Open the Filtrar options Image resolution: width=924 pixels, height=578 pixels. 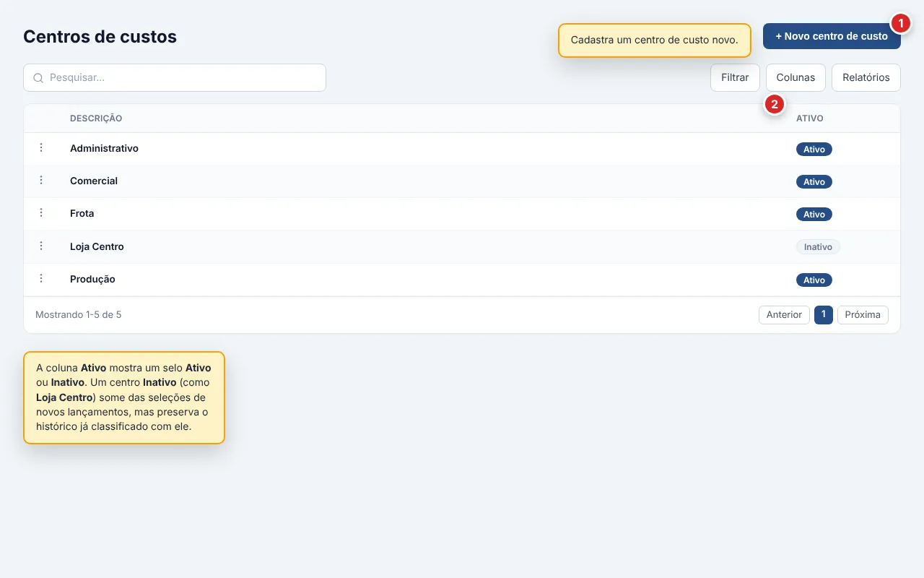coord(735,78)
